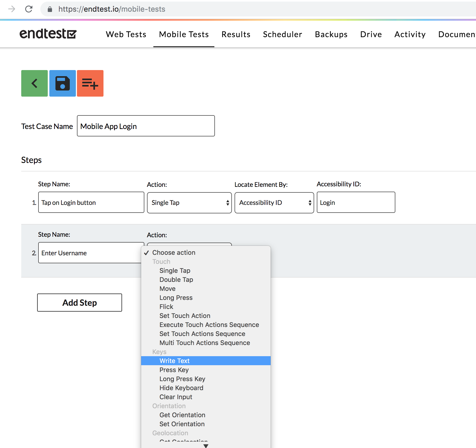This screenshot has width=476, height=448.
Task: Click the Test Case Name field
Action: 145,126
